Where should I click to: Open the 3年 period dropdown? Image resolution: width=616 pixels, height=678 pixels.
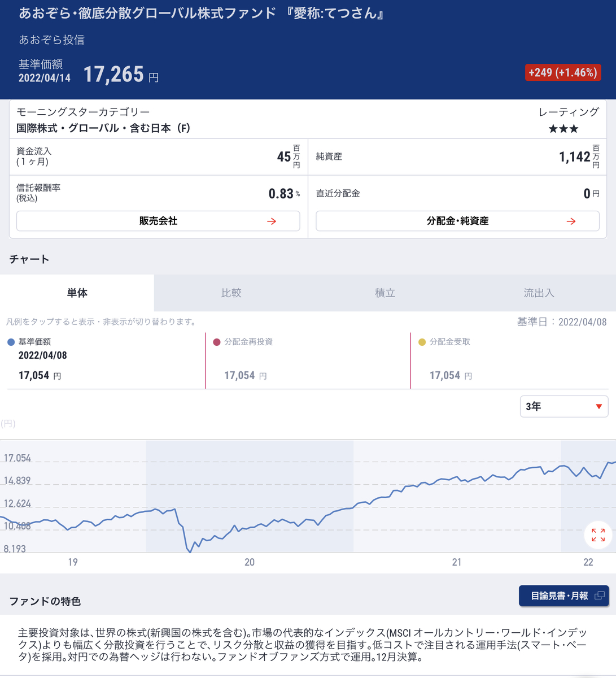(564, 406)
